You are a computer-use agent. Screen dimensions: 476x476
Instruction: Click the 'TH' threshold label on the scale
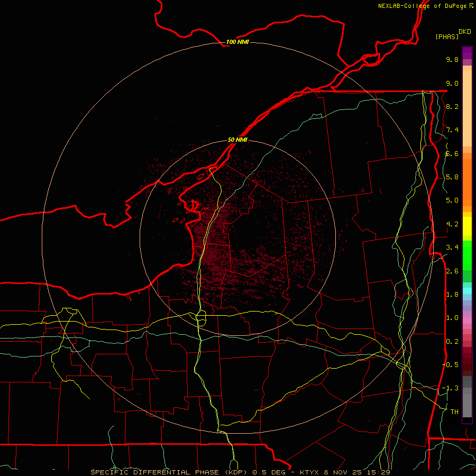454,412
